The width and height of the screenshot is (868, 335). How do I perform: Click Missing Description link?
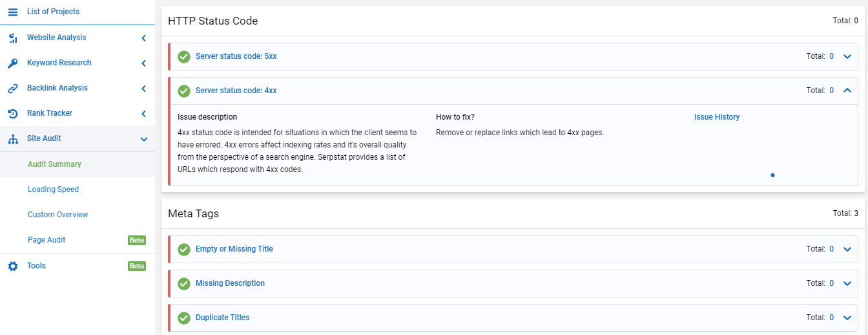(x=230, y=283)
